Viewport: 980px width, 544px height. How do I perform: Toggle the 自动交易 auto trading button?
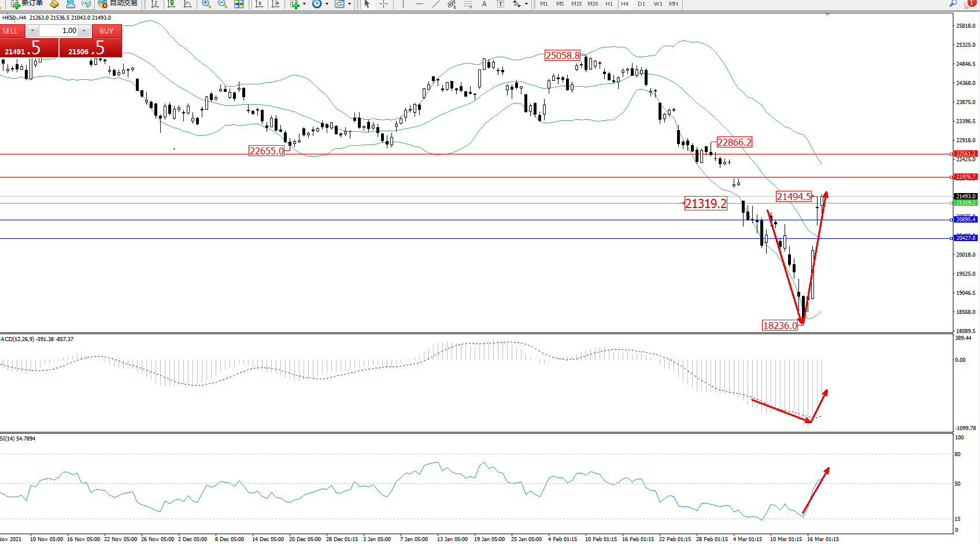pos(119,3)
